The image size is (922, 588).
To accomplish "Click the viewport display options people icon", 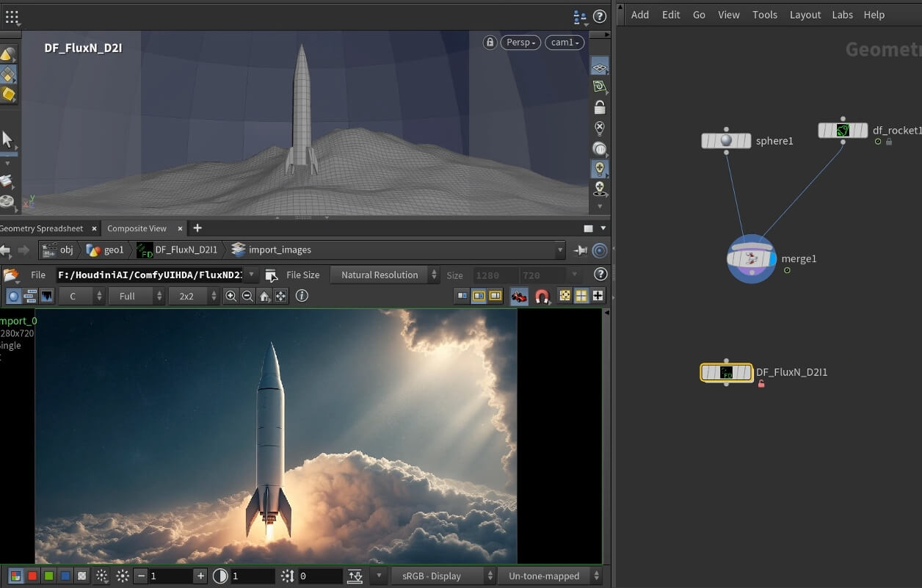I will (x=580, y=16).
